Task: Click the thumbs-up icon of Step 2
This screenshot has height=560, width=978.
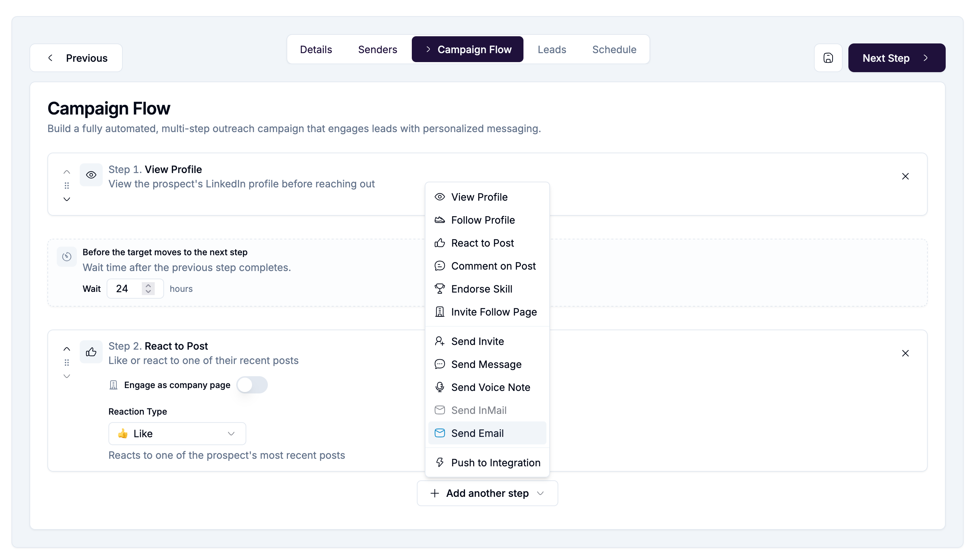Action: [91, 351]
